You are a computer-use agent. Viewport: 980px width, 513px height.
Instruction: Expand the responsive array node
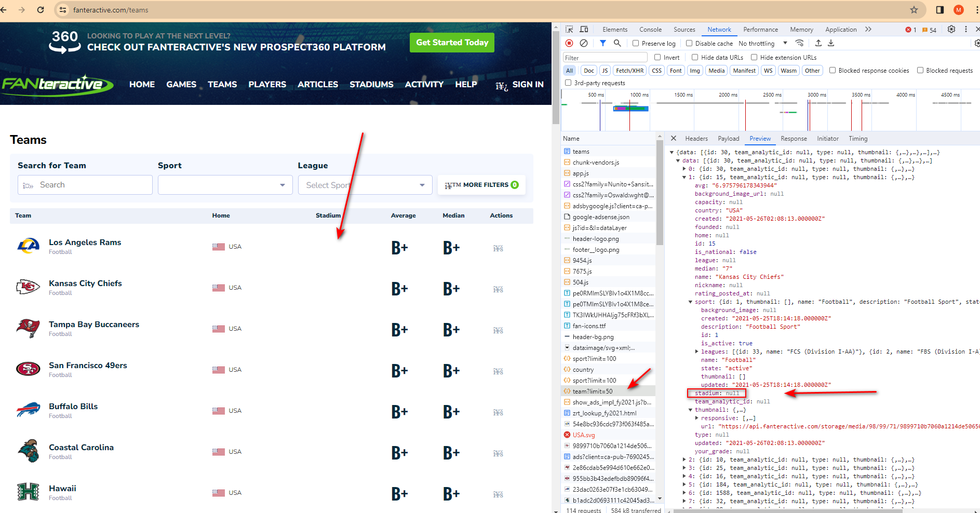[x=696, y=418]
